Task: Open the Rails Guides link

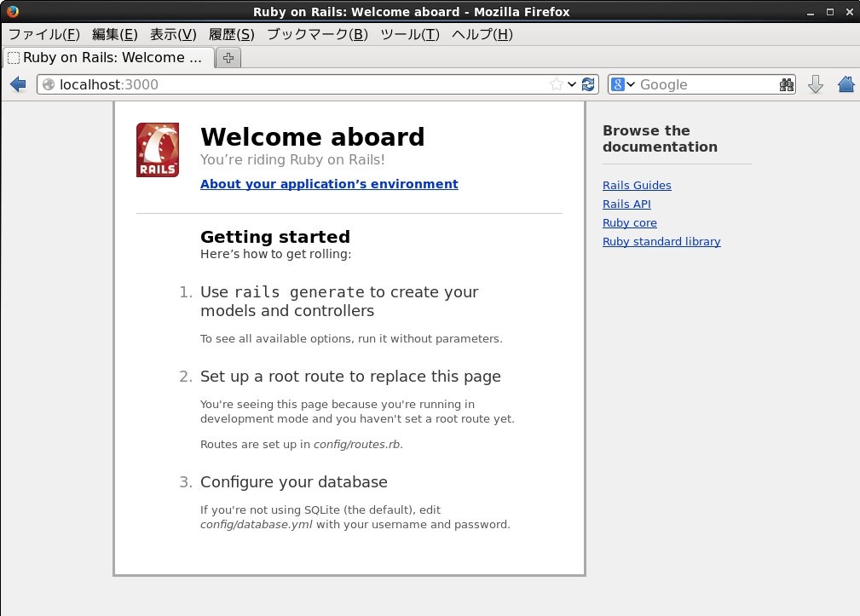Action: (637, 185)
